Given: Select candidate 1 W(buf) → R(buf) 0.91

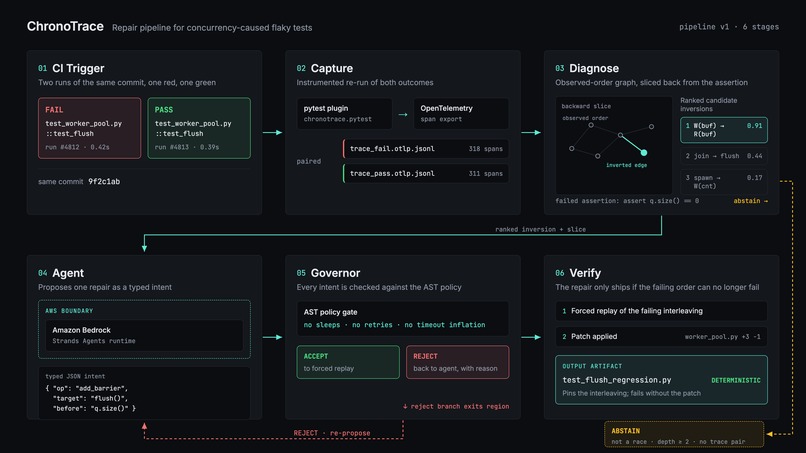Looking at the screenshot, I should 724,130.
